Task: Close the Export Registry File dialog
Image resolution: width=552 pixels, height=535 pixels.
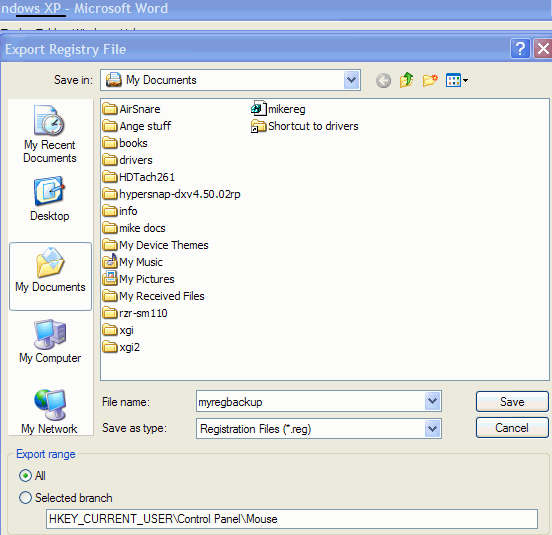Action: 543,49
